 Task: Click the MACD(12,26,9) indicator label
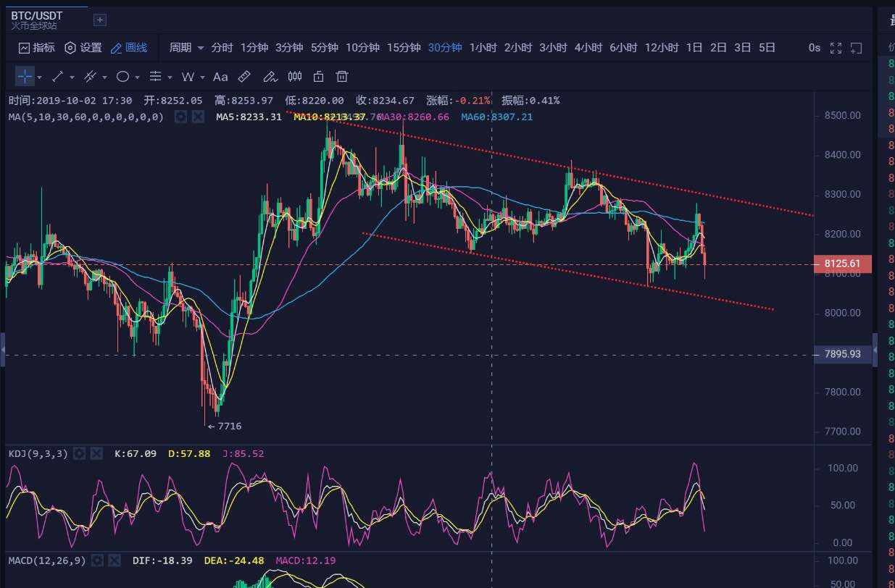pyautogui.click(x=48, y=560)
